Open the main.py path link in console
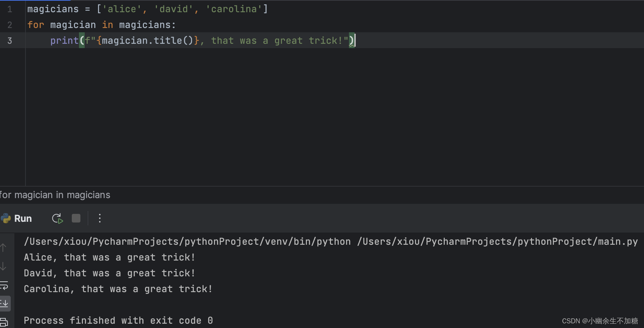The height and width of the screenshot is (328, 644). (497, 242)
